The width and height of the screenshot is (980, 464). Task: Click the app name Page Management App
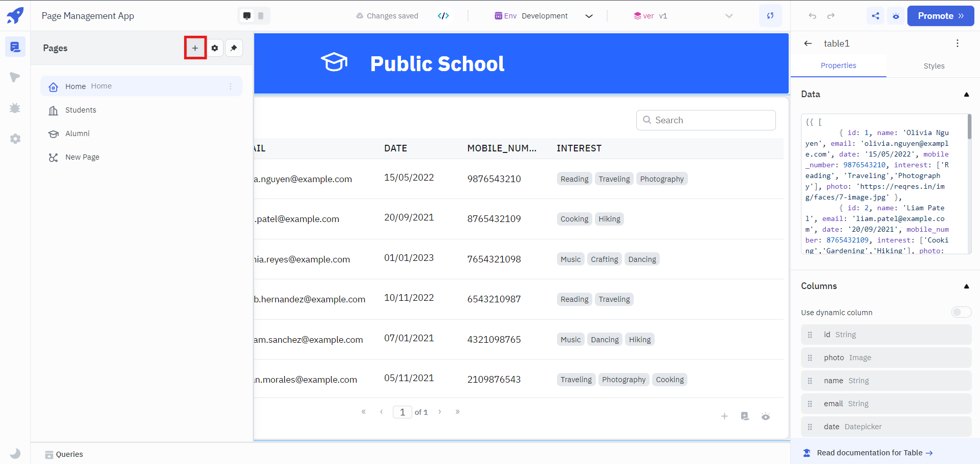88,16
